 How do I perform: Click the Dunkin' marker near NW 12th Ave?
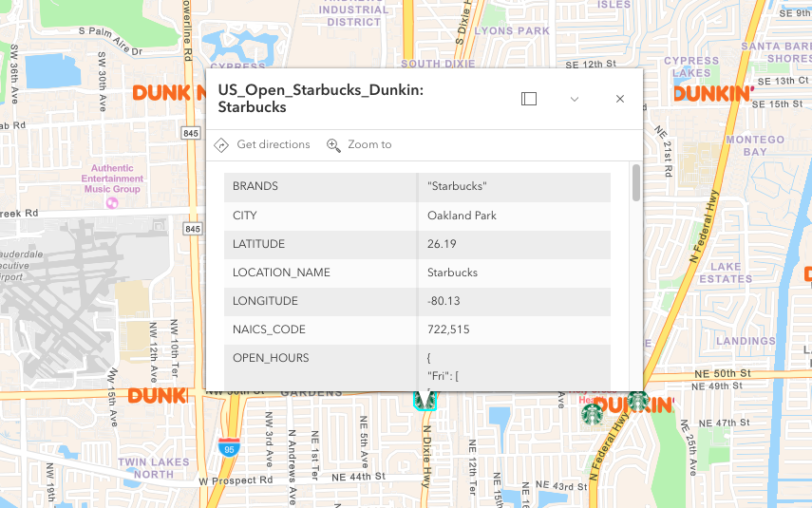(x=157, y=395)
